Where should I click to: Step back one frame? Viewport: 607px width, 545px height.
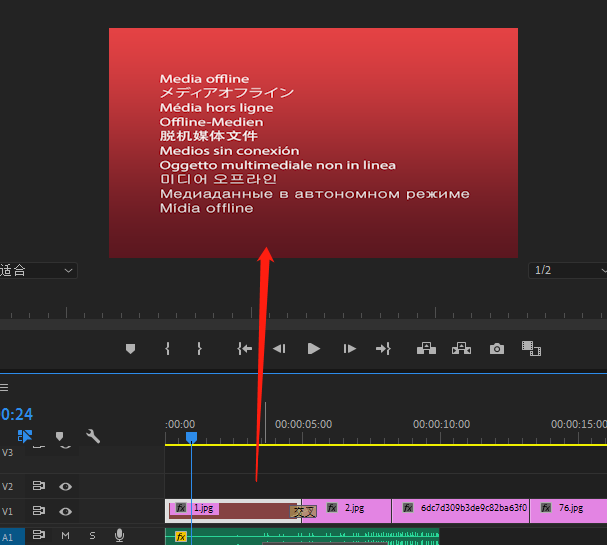tap(279, 349)
